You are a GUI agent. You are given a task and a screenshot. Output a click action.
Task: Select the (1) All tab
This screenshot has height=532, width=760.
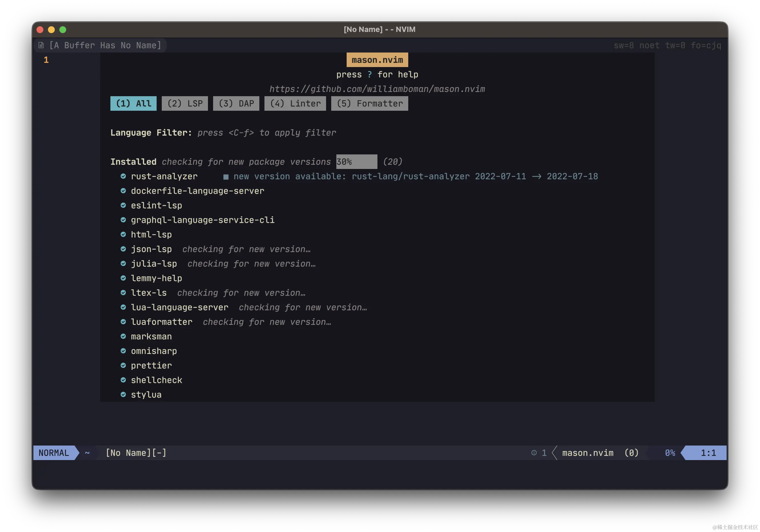[134, 104]
